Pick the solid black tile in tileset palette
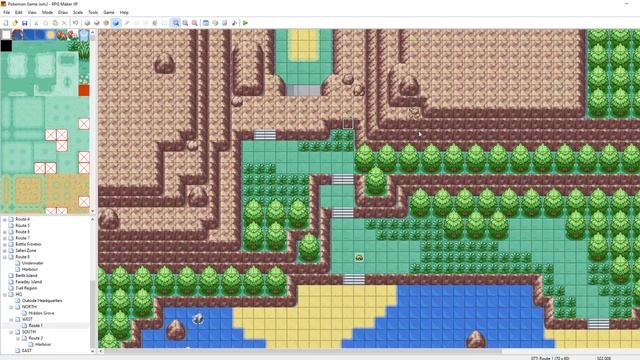640x360 pixels. (x=6, y=45)
